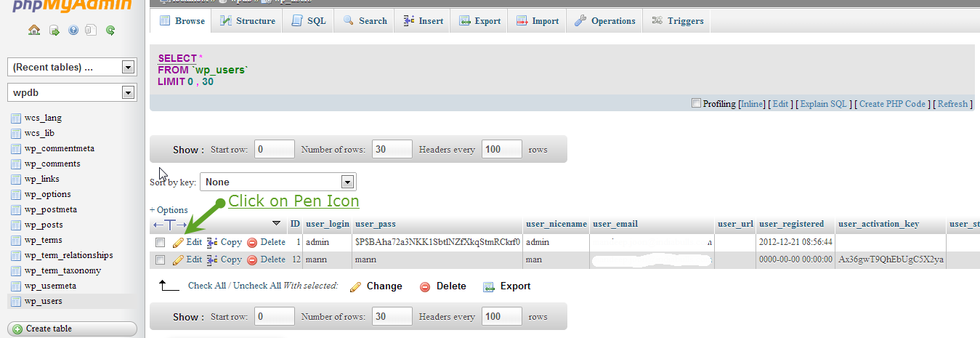Click the document copy icon in sidebar

tap(91, 30)
